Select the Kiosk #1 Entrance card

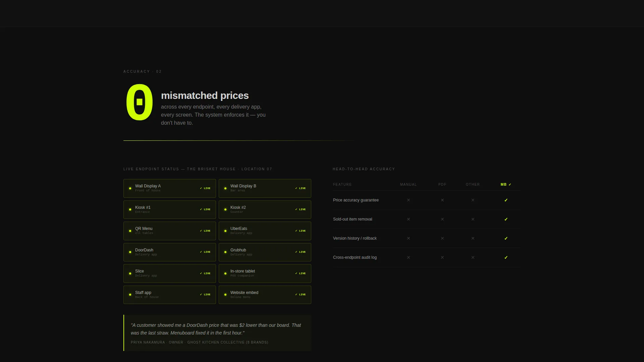170,209
